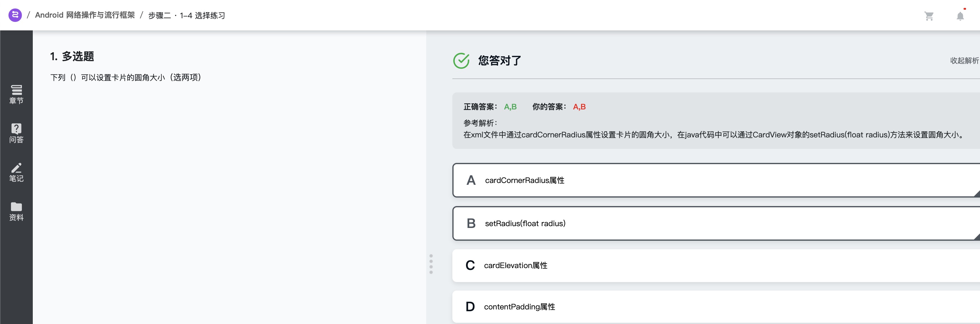This screenshot has height=324, width=980.
Task: Collapse the analysis with 收起解析
Action: 965,60
